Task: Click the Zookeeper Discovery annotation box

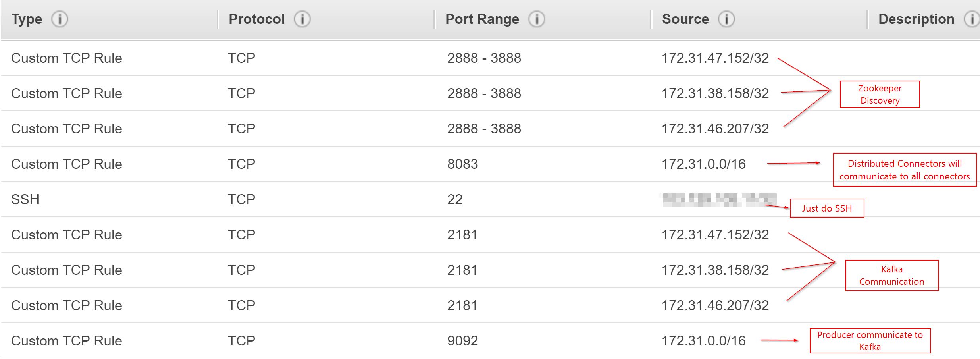Action: [880, 94]
